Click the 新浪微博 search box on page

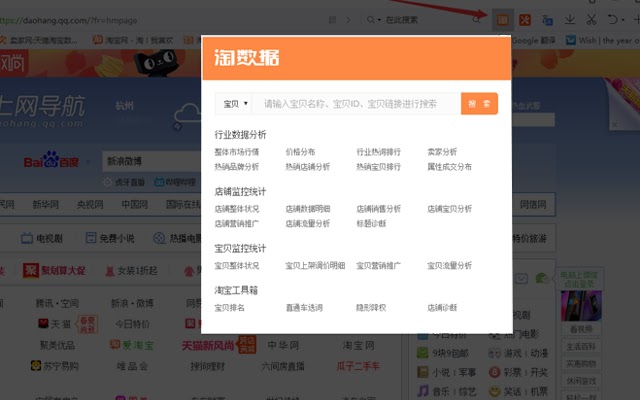pos(152,161)
